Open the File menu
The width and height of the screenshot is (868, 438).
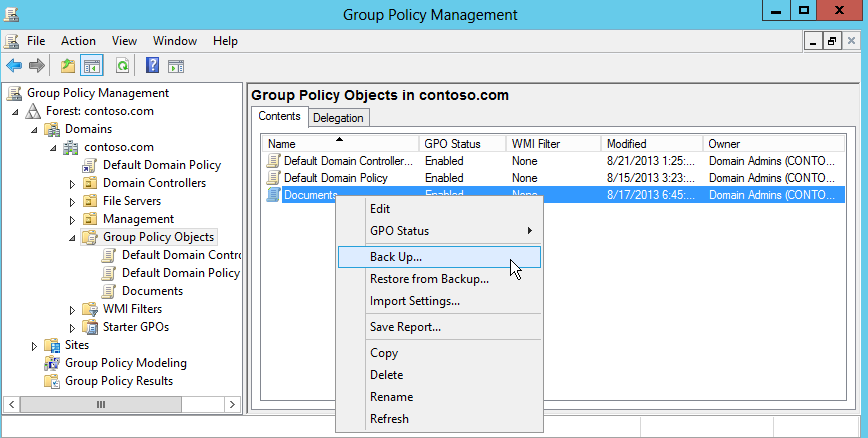click(x=36, y=41)
